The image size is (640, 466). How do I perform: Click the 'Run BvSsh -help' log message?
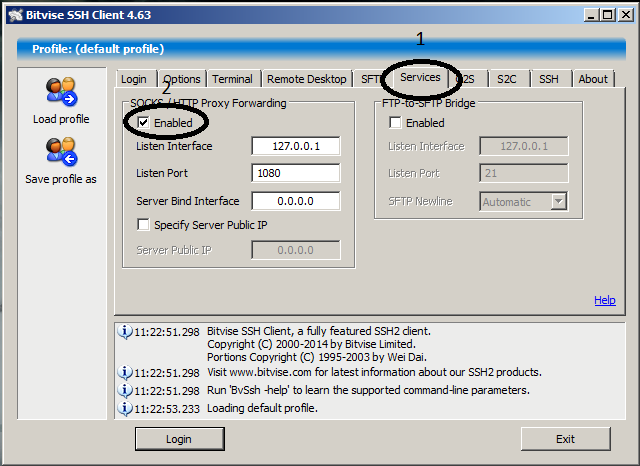pyautogui.click(x=368, y=390)
